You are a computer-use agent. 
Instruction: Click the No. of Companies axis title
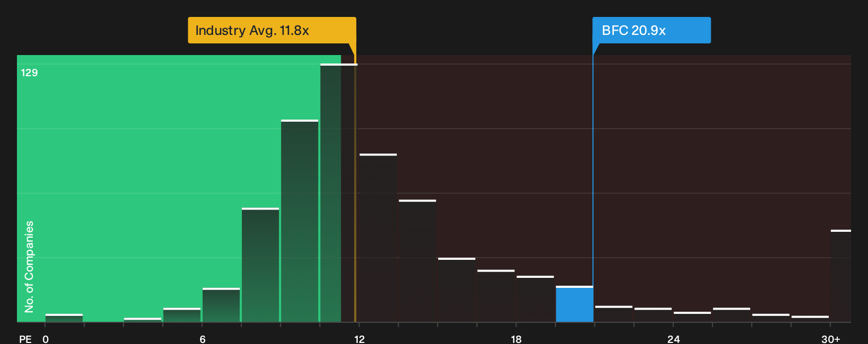29,267
